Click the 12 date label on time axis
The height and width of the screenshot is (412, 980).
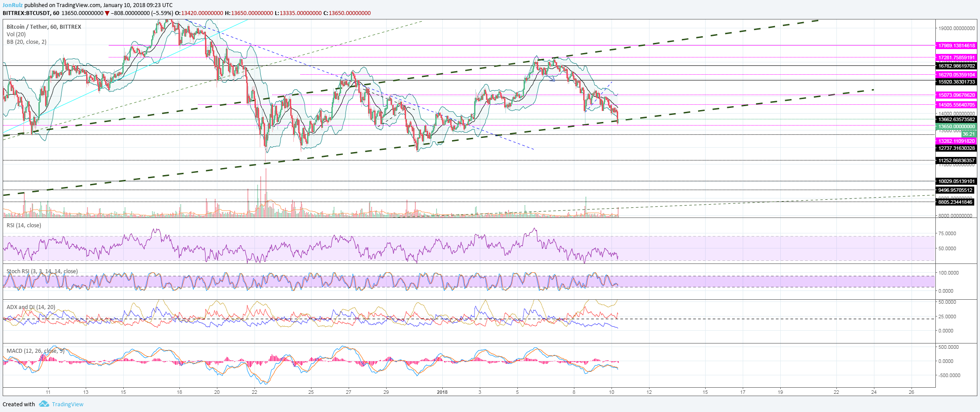pos(649,392)
